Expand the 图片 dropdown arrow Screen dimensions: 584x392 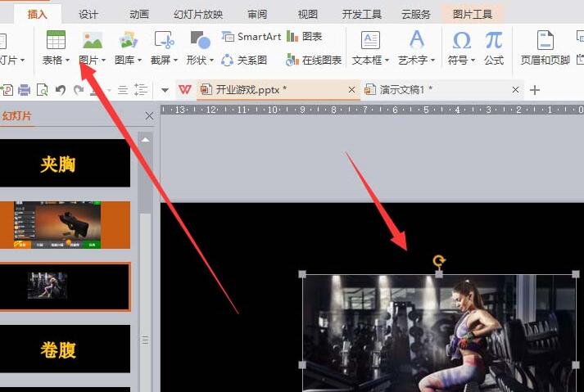[x=103, y=60]
